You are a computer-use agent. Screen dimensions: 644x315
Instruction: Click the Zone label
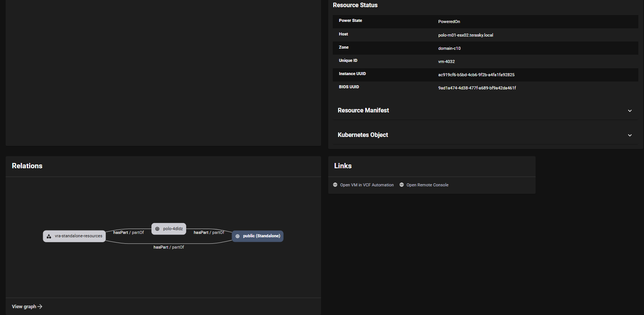click(x=344, y=47)
